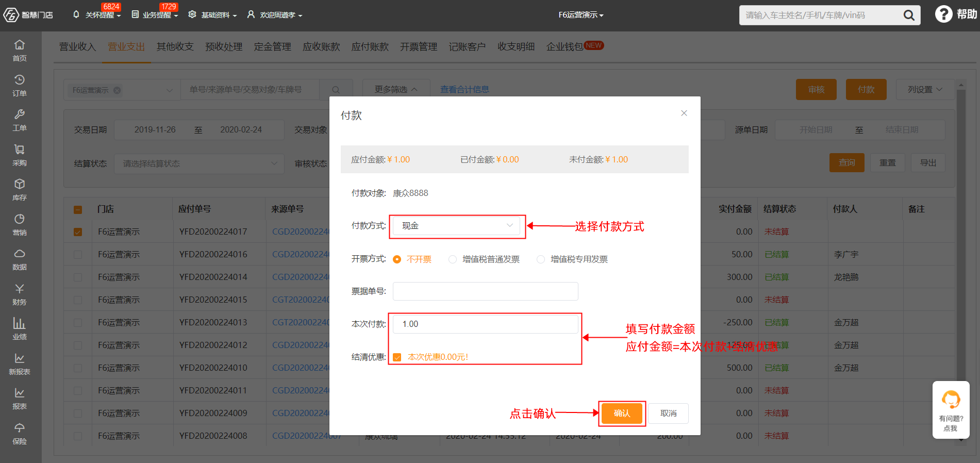Click the orange 付款 toolbar button
Image resolution: width=980 pixels, height=463 pixels.
pyautogui.click(x=866, y=90)
